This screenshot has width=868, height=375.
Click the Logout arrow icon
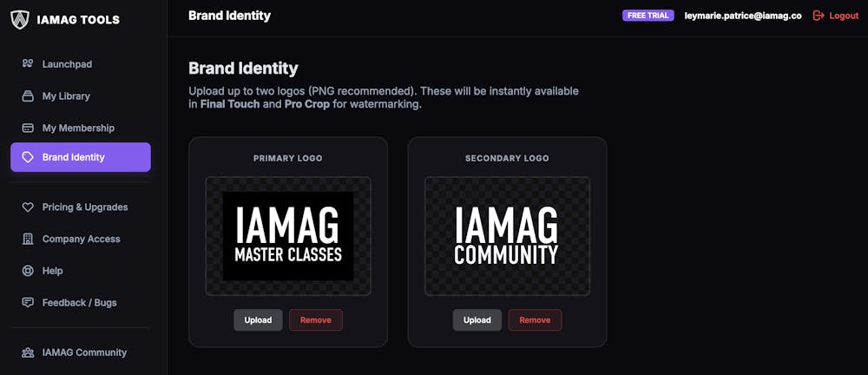pyautogui.click(x=818, y=16)
